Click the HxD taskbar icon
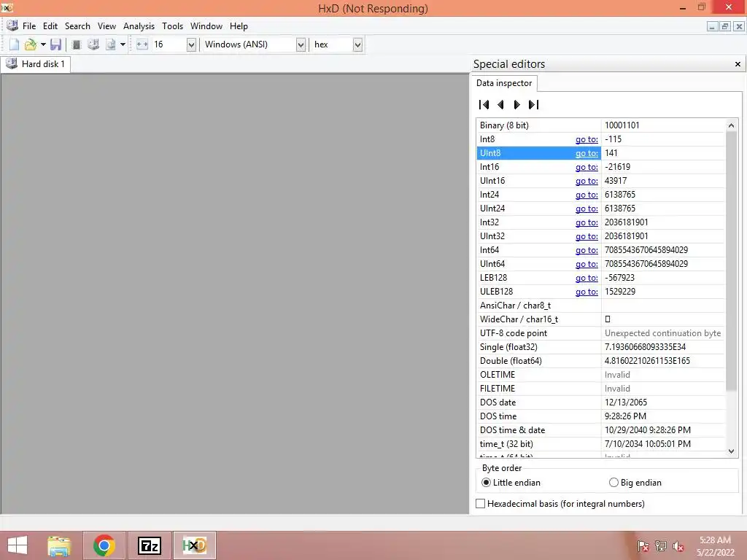 click(194, 545)
